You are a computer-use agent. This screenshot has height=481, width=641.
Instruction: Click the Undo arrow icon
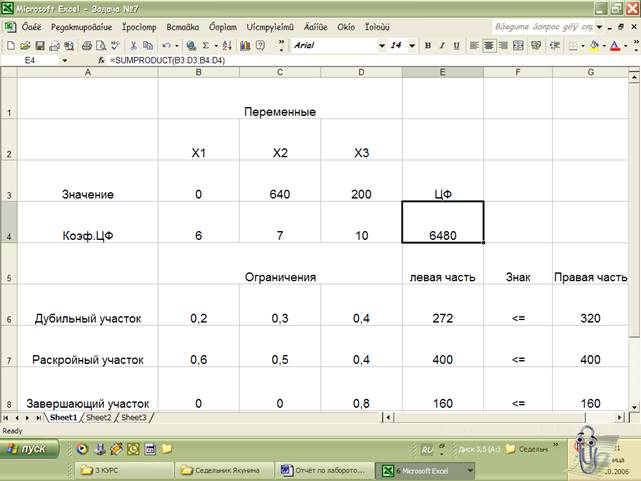(165, 45)
